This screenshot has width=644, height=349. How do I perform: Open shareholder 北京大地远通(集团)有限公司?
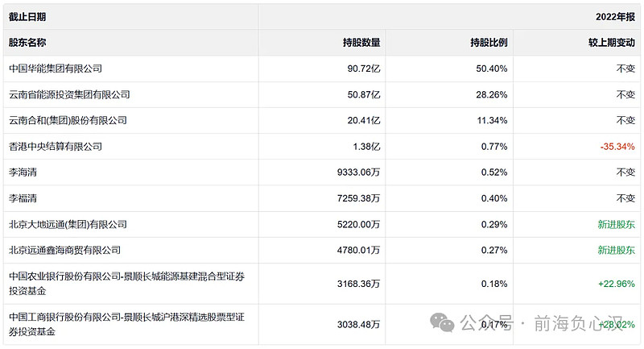click(68, 224)
